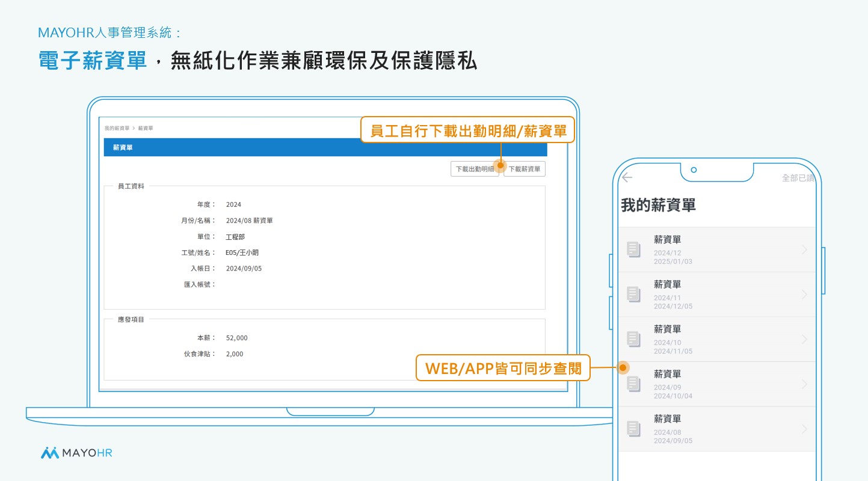Open the 2024/12 薪資單 document icon

pyautogui.click(x=633, y=250)
